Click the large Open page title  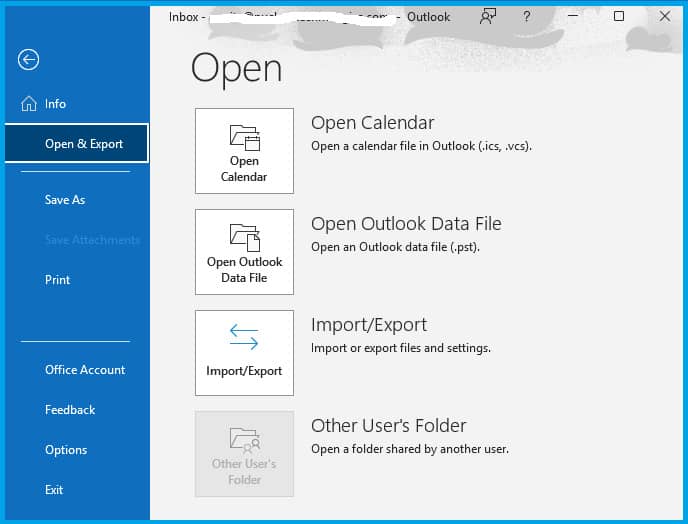tap(236, 69)
